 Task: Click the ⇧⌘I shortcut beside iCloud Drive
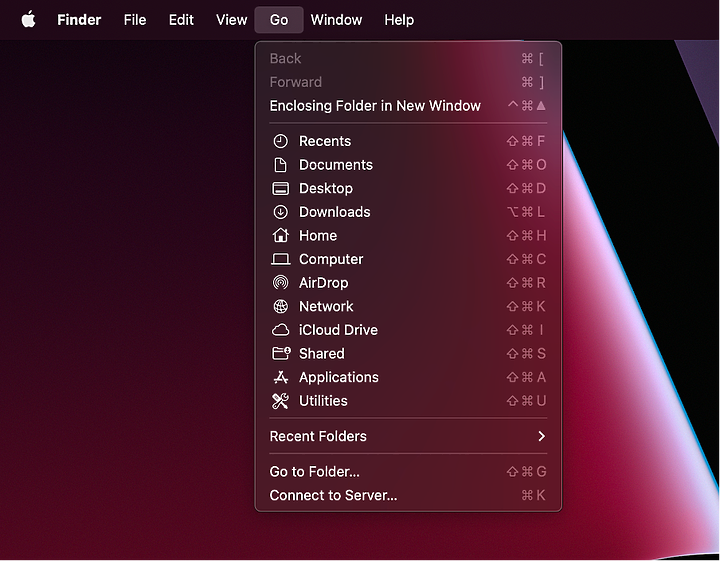(526, 330)
